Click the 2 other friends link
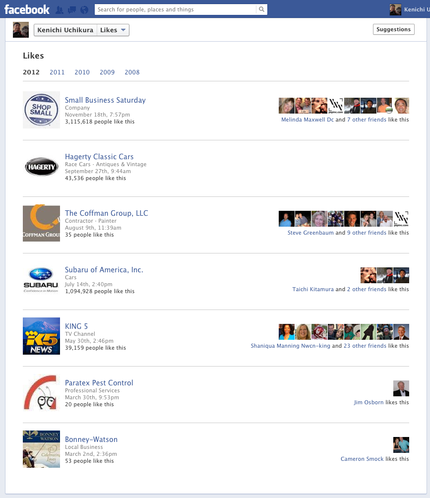430x498 pixels. click(367, 289)
